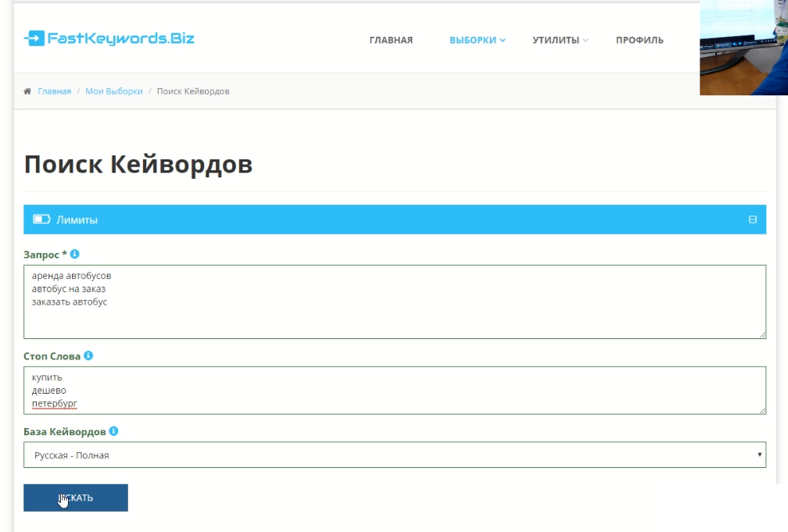Click the webcam video thumbnail

coord(743,47)
